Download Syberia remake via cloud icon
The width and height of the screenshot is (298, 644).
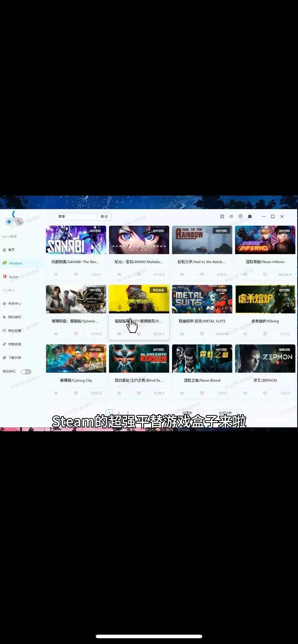[x=56, y=334]
